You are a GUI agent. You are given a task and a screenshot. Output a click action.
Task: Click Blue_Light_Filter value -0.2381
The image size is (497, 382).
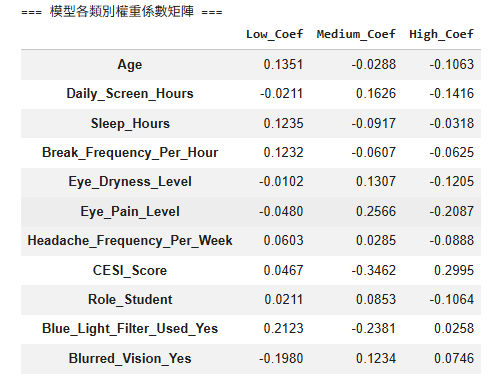[x=374, y=328]
